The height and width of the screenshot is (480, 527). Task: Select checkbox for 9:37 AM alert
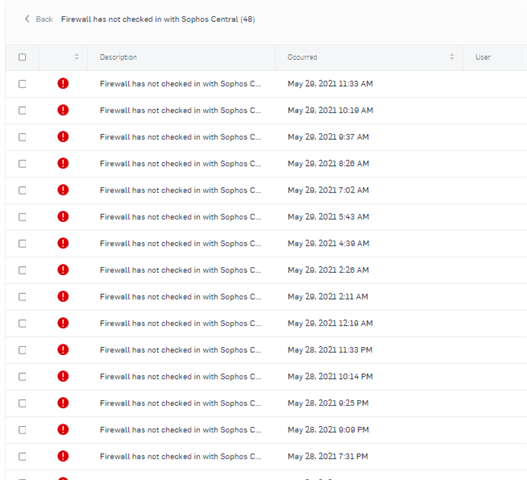pos(22,137)
